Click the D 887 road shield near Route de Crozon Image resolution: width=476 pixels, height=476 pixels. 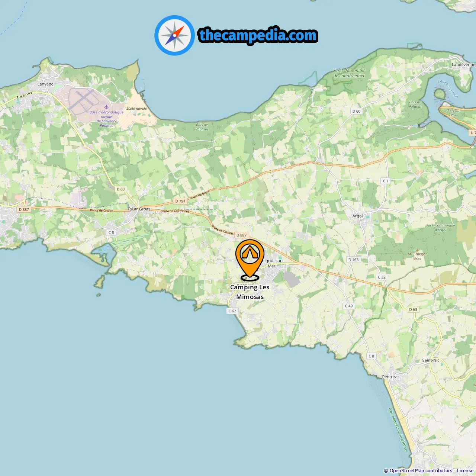(x=242, y=235)
